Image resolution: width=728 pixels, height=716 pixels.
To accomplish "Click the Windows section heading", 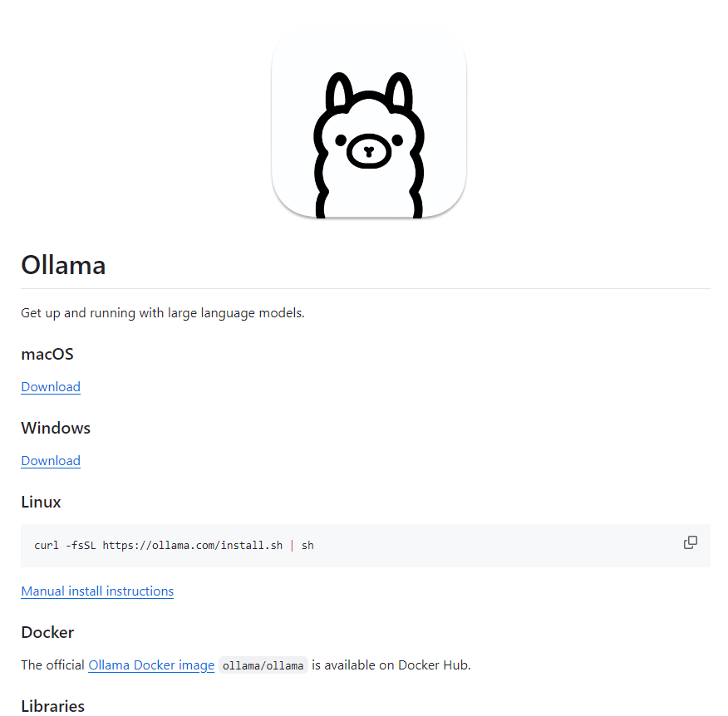I will click(56, 428).
